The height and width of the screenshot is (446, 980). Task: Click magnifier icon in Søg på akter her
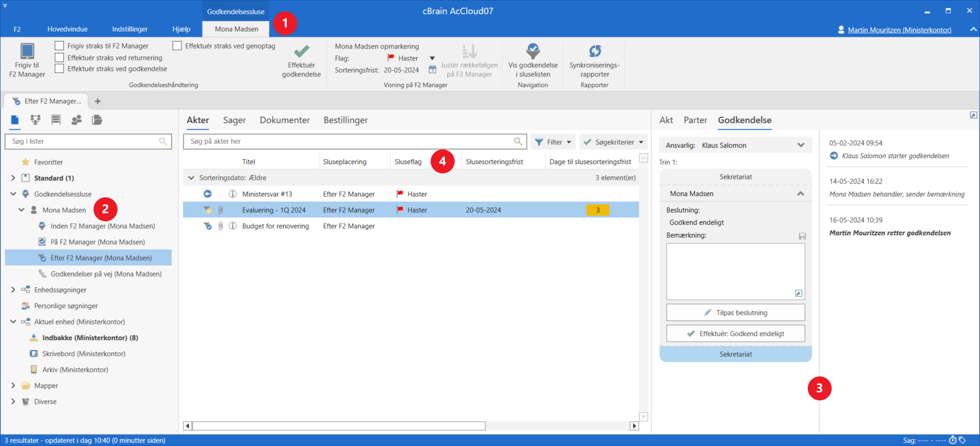(x=518, y=141)
